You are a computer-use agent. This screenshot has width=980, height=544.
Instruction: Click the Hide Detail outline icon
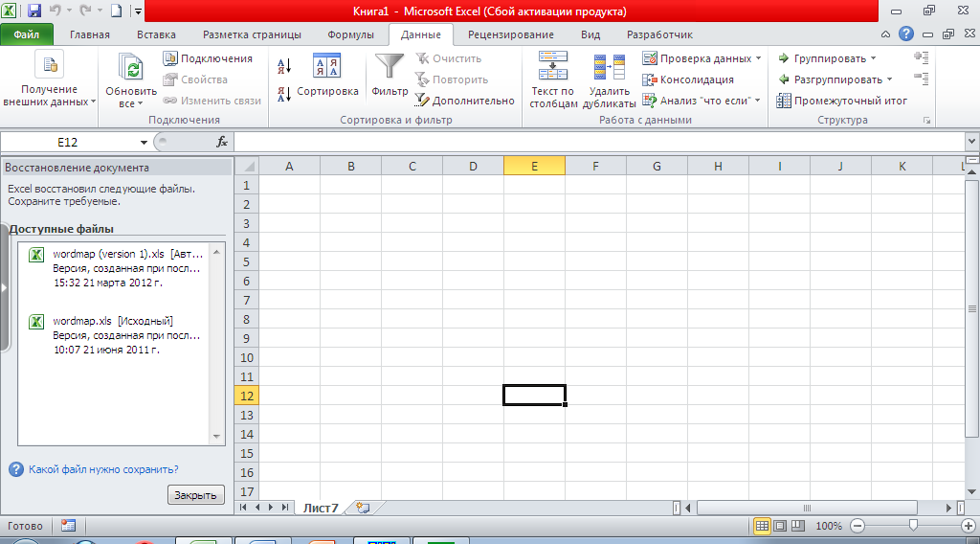(922, 79)
